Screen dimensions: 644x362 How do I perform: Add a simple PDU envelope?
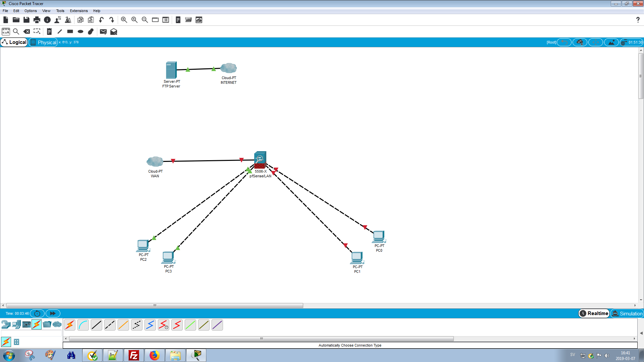pos(103,32)
